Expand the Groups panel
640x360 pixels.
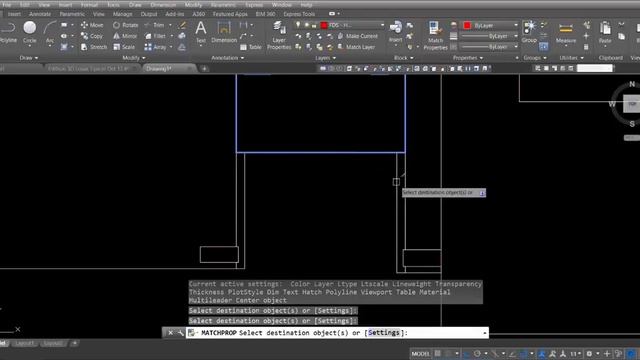[535, 58]
